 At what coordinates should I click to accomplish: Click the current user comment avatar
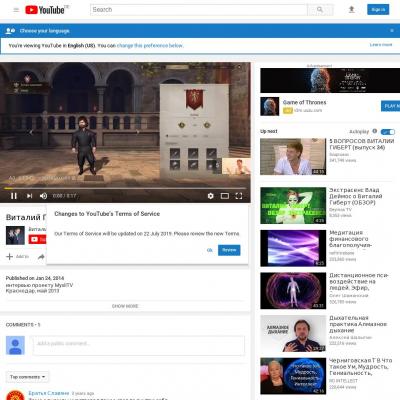click(x=15, y=345)
